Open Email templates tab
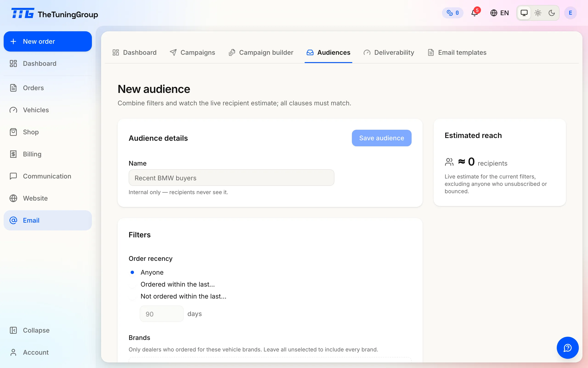The image size is (588, 368). pyautogui.click(x=457, y=53)
